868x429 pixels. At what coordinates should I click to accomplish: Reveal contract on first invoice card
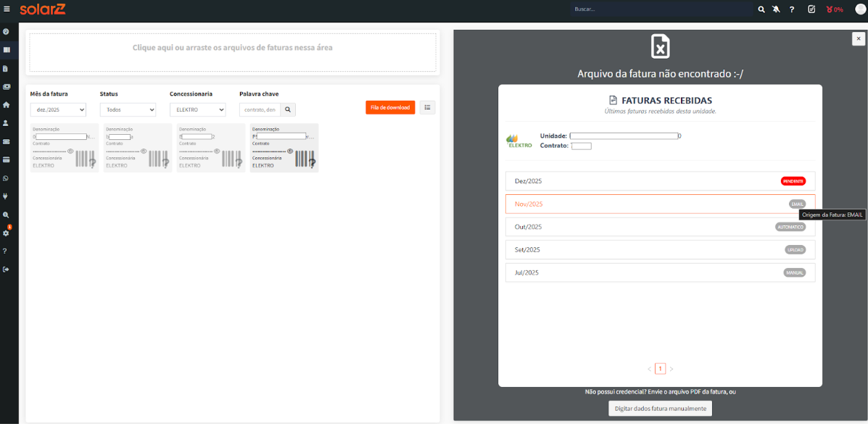[70, 151]
